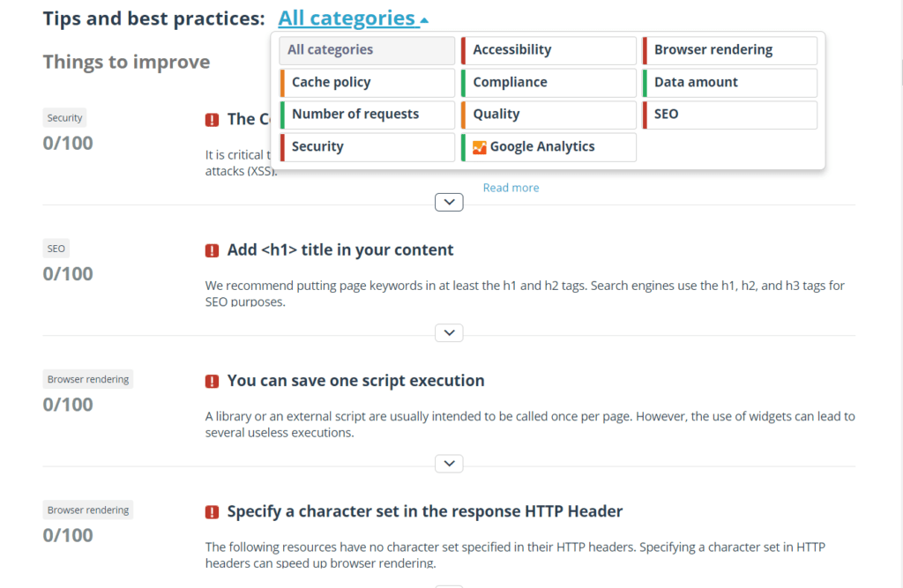903x588 pixels.
Task: Click alert icon beside Add h1 title
Action: (212, 250)
